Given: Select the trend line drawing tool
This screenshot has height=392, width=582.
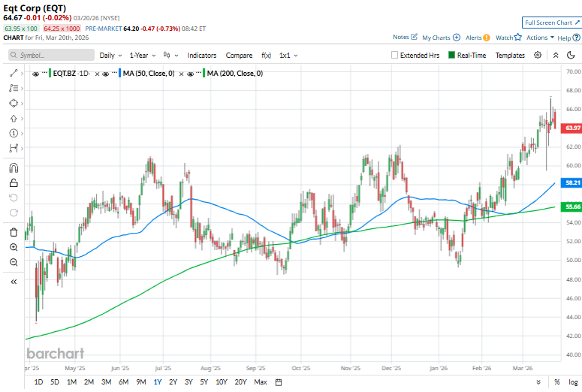Looking at the screenshot, I should (x=14, y=73).
